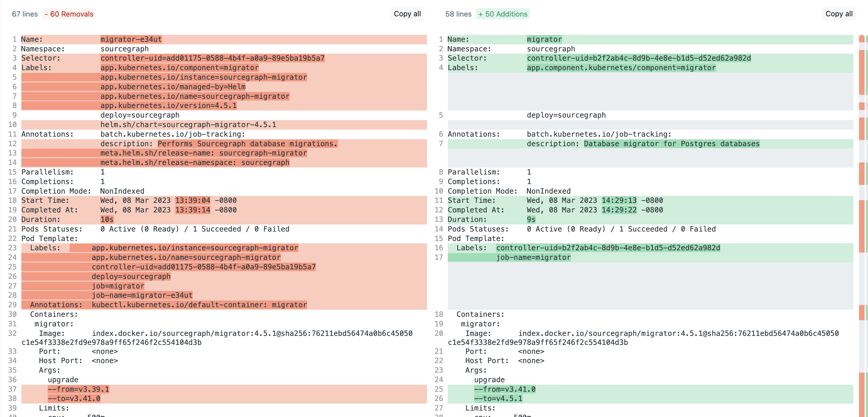Viewport: 868px width, 417px height.
Task: Click the "58 lines" label
Action: pos(458,14)
